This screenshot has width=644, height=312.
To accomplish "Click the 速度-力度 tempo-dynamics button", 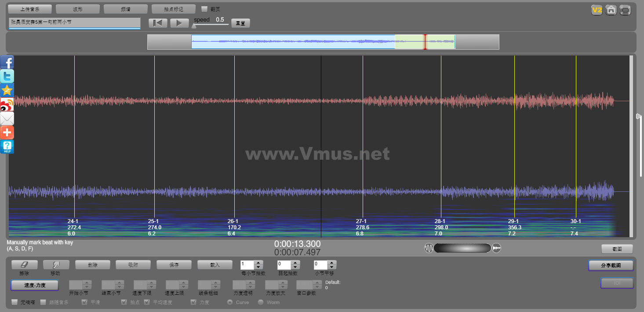I will (35, 285).
